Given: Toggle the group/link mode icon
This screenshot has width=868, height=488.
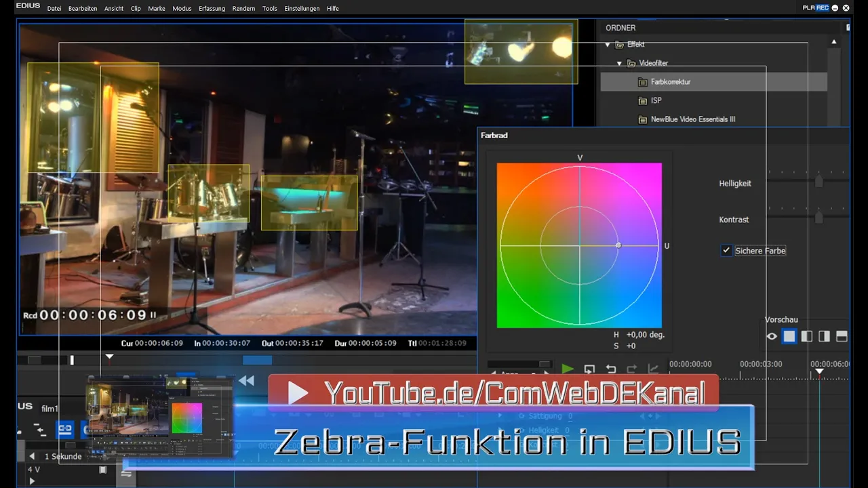Looking at the screenshot, I should (x=64, y=429).
